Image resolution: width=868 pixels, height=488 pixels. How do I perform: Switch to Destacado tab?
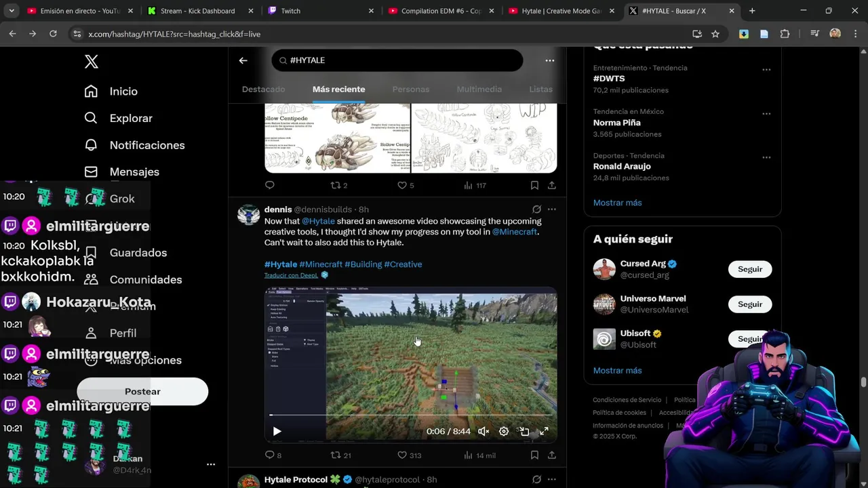pos(263,89)
